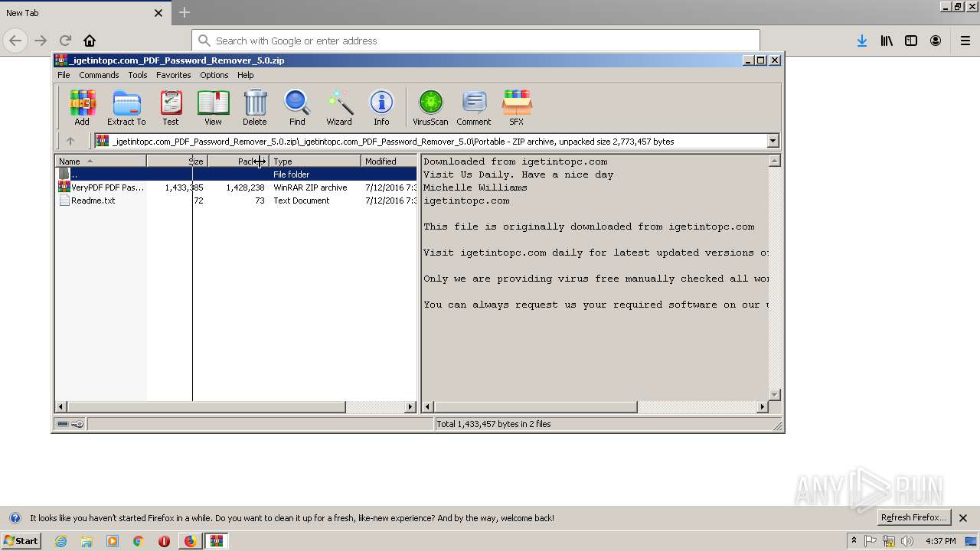Close the New Tab tab
Screen dimensions: 980x551
click(x=158, y=13)
